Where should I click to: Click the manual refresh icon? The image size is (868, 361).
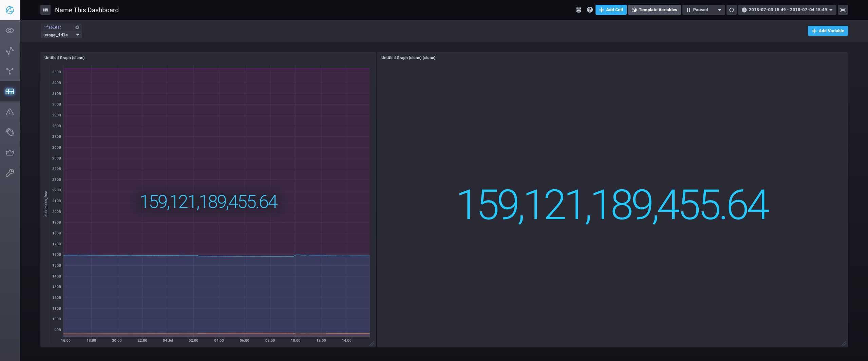tap(731, 9)
